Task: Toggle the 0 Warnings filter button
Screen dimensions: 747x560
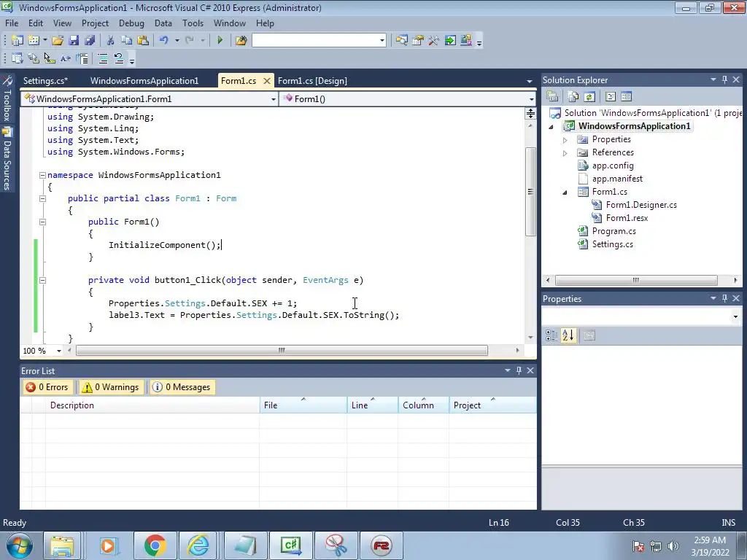Action: [111, 387]
